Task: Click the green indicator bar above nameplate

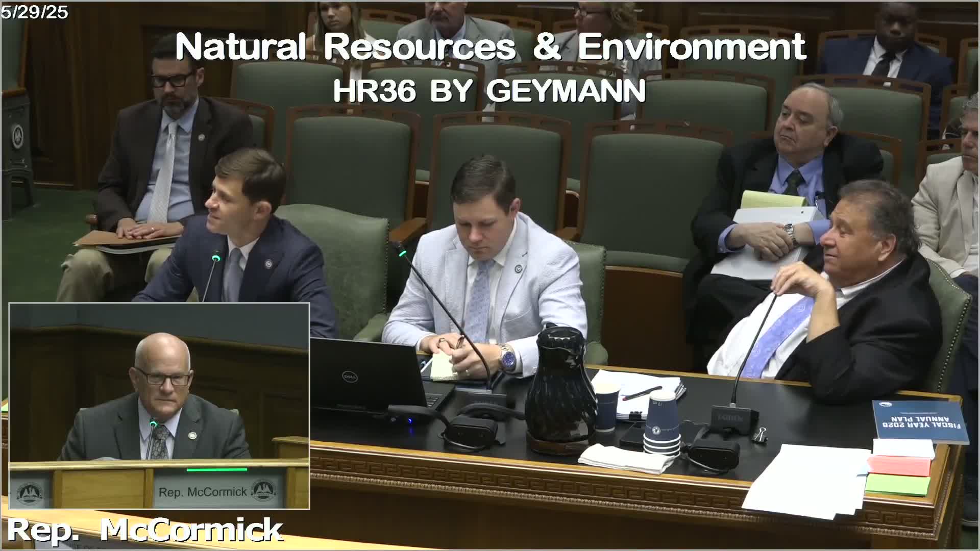Action: (217, 469)
